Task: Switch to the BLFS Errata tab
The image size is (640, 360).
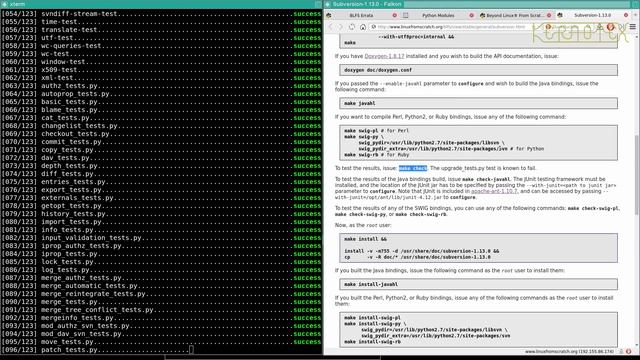Action: [361, 15]
